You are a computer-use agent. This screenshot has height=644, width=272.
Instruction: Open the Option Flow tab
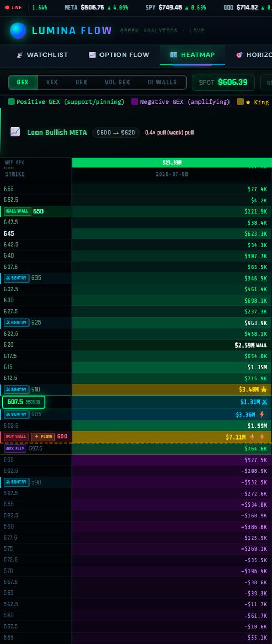point(120,55)
